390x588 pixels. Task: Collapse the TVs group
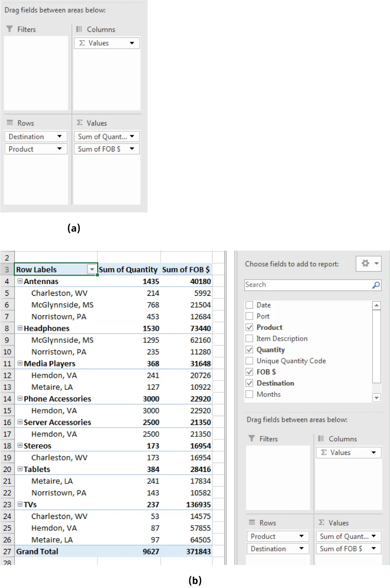point(19,504)
